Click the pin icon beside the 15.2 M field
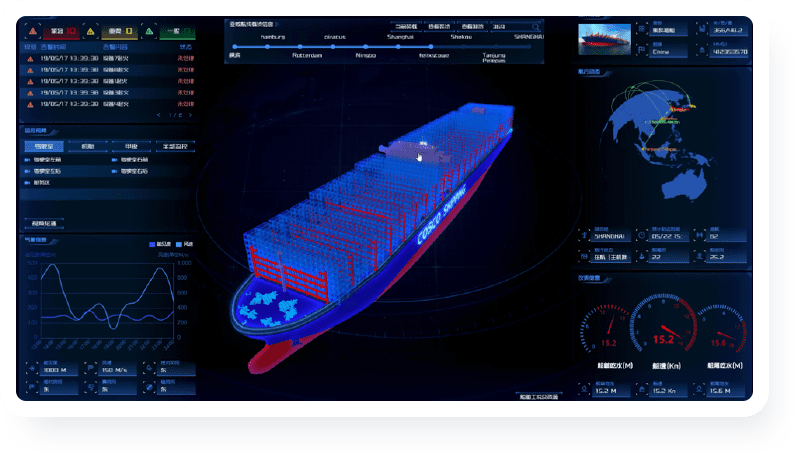 (584, 389)
